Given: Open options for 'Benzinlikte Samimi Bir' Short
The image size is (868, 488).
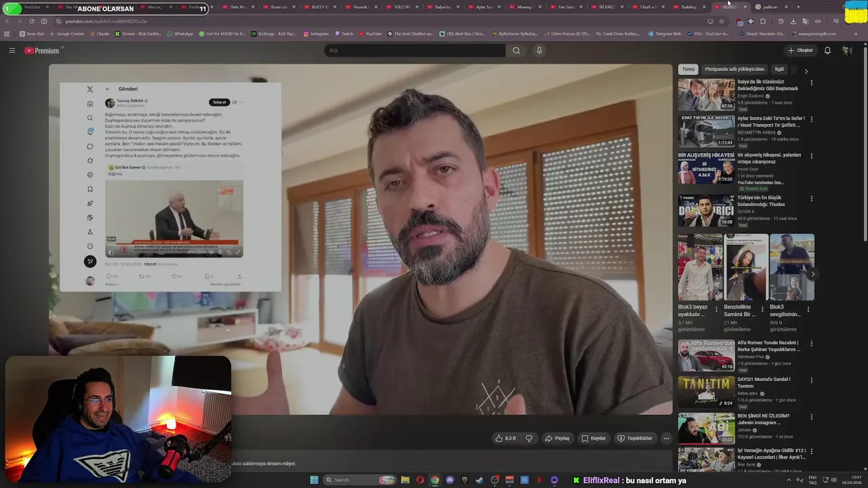Looking at the screenshot, I should click(762, 309).
